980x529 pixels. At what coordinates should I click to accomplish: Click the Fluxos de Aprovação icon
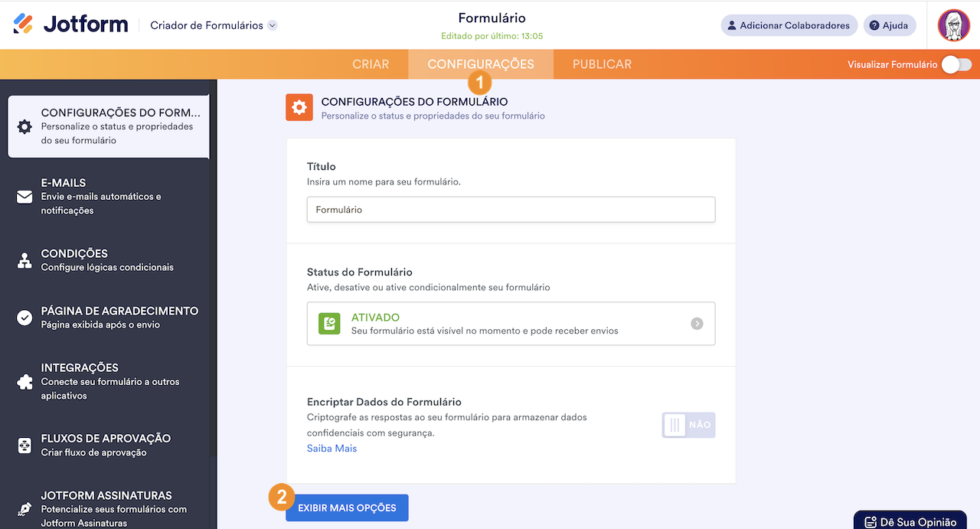[24, 445]
